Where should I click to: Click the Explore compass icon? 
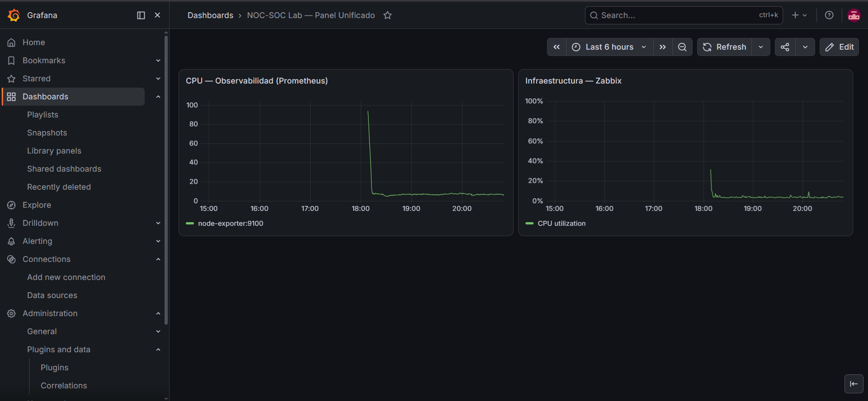pyautogui.click(x=11, y=205)
